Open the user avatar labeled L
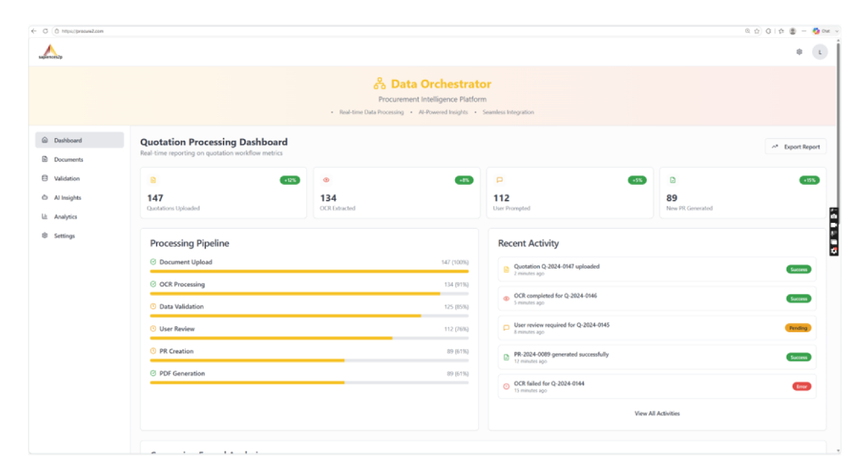The height and width of the screenshot is (467, 868). [820, 52]
